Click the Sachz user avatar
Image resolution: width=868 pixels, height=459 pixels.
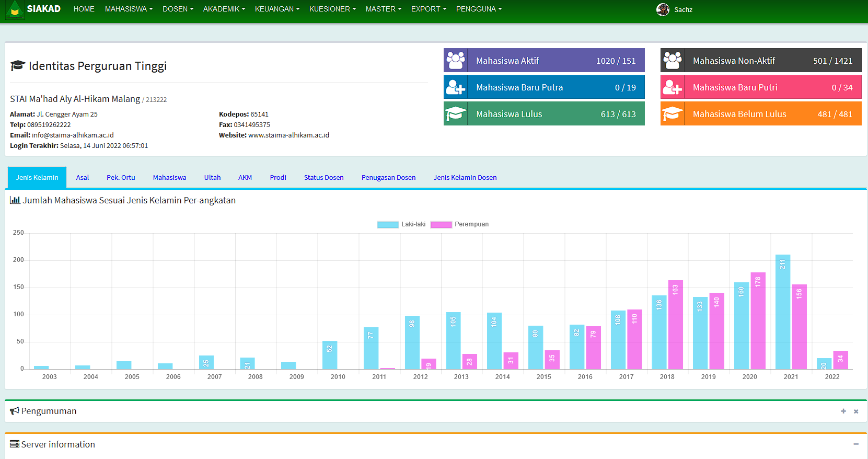pyautogui.click(x=663, y=9)
